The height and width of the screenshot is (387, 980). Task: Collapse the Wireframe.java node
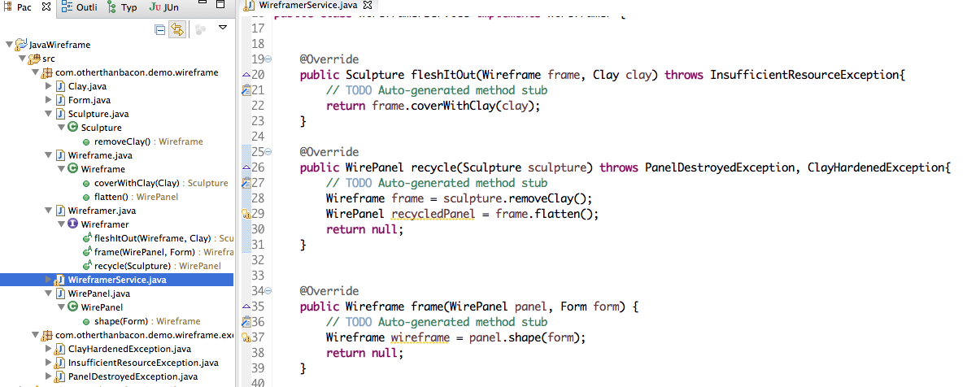(x=48, y=155)
